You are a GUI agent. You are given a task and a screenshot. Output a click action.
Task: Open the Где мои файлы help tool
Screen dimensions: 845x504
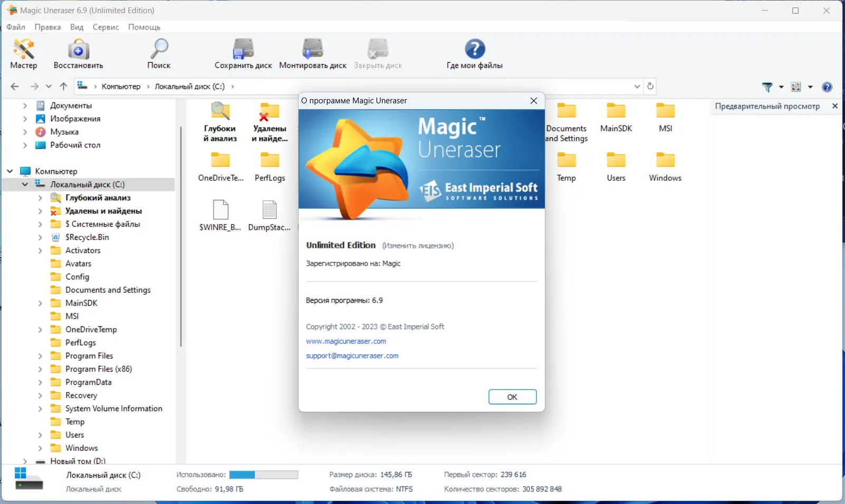click(x=474, y=54)
